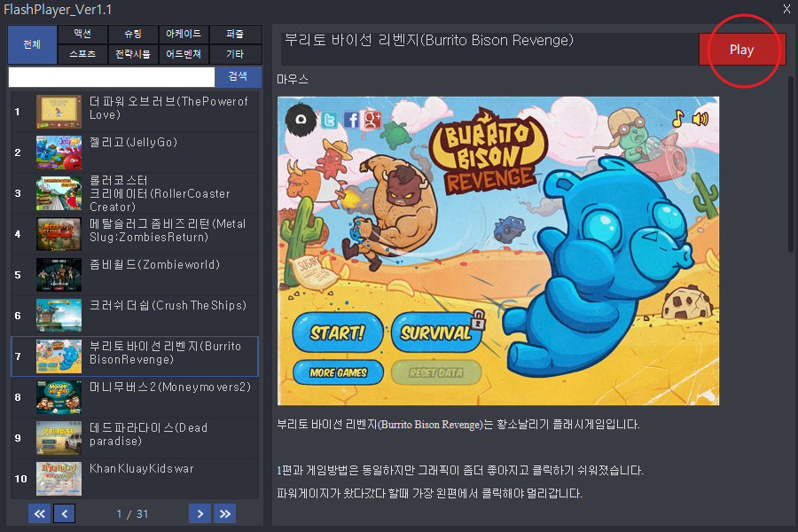Select Crush The Ships thumbnail
This screenshot has width=798, height=532.
tap(59, 315)
